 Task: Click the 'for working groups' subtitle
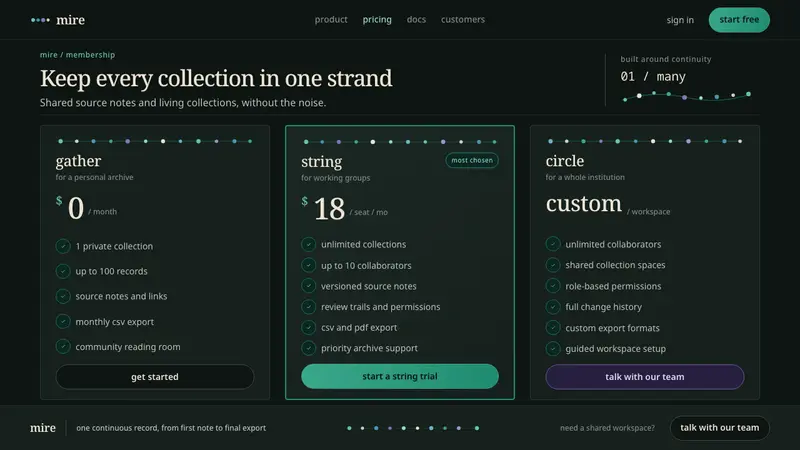[x=335, y=178]
